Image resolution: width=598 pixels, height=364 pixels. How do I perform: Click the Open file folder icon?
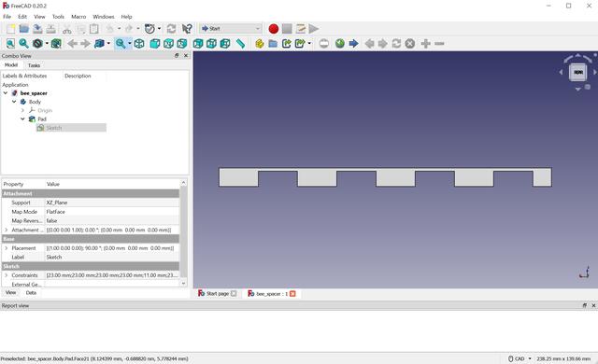(x=24, y=29)
